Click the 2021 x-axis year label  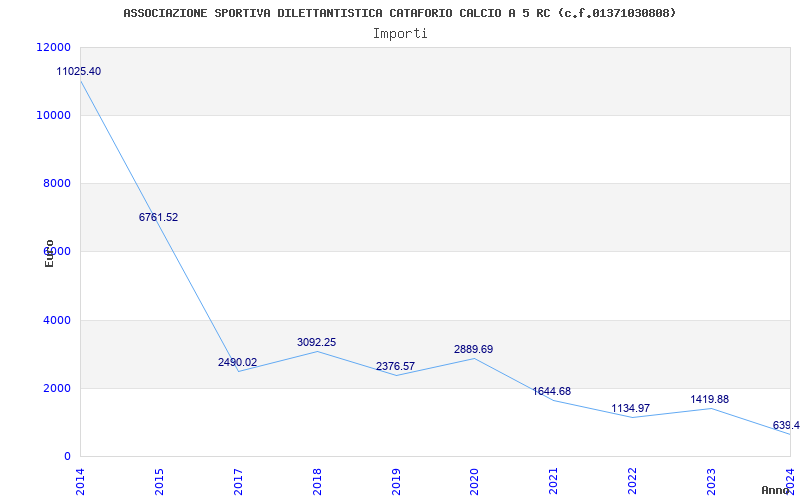tap(554, 482)
